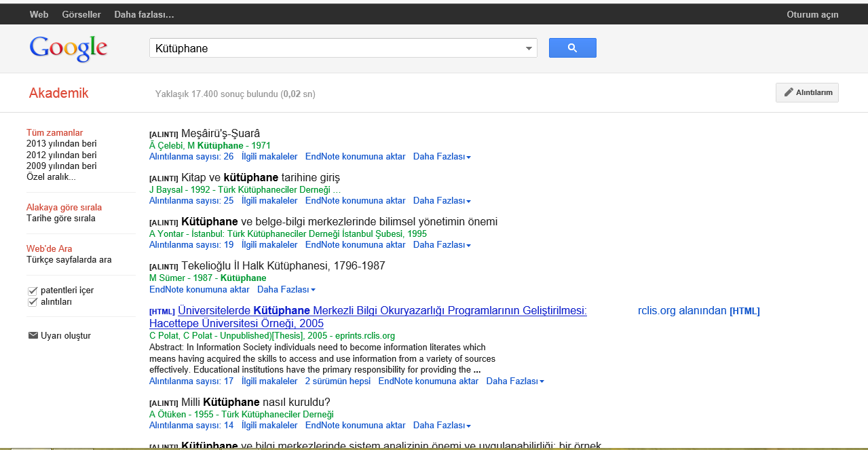The image size is (868, 450).
Task: Select 'Alakaya göre sırala' sorting
Action: 64,208
